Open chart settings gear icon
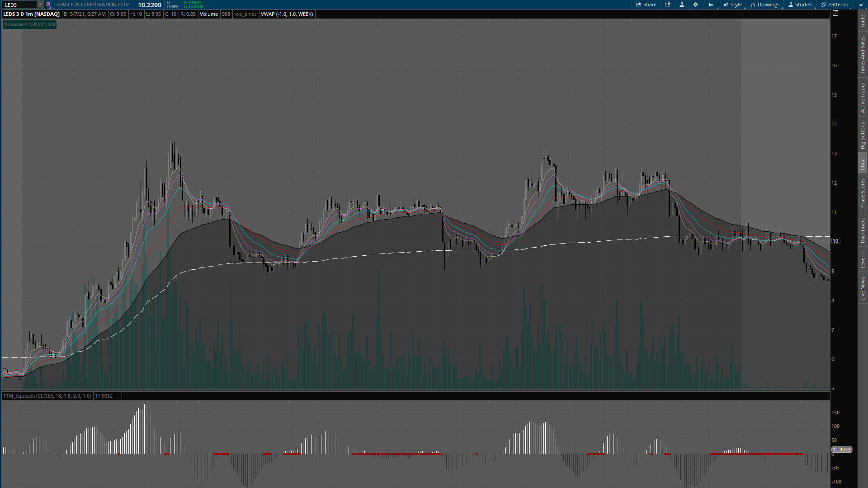 (696, 5)
